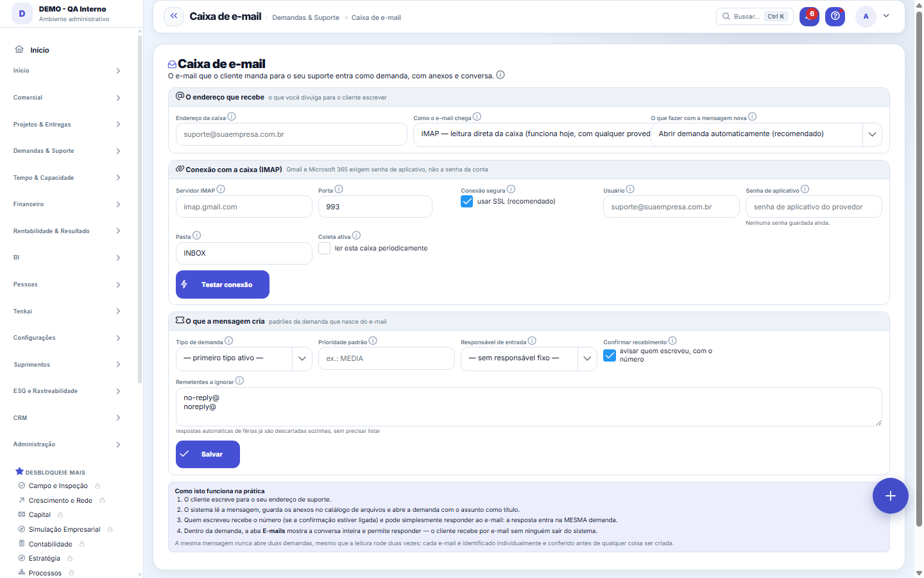The height and width of the screenshot is (578, 924).
Task: Enable 'ler esta caixa periodicamente' checkbox
Action: (325, 249)
